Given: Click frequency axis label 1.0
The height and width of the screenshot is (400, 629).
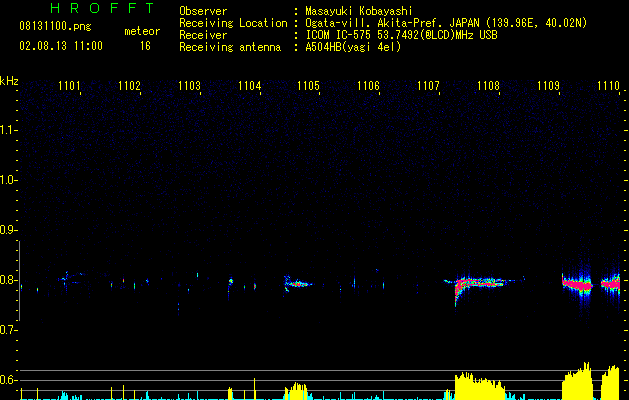Looking at the screenshot, I should point(7,180).
